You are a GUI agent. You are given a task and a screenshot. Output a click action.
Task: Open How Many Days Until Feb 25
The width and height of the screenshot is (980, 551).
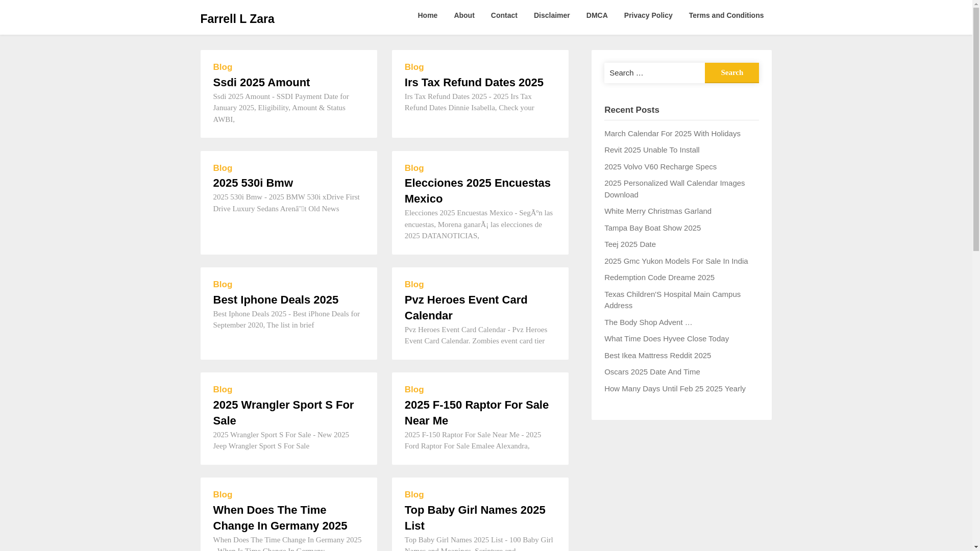tap(675, 389)
